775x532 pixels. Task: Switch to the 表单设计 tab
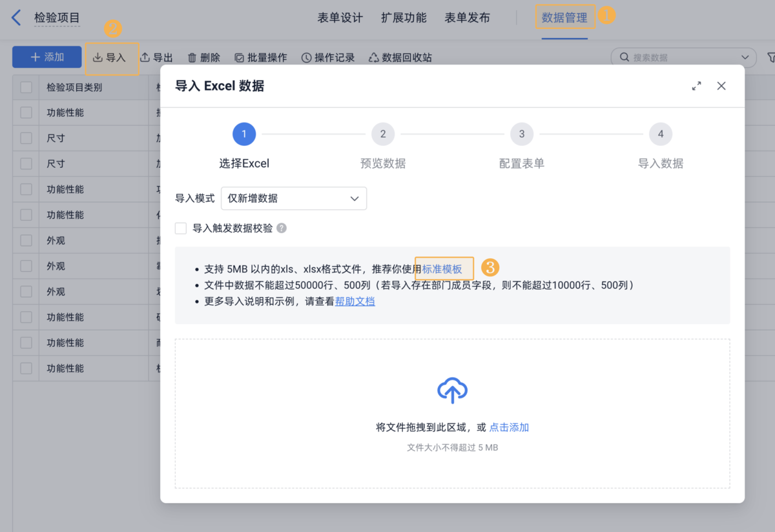pyautogui.click(x=340, y=18)
